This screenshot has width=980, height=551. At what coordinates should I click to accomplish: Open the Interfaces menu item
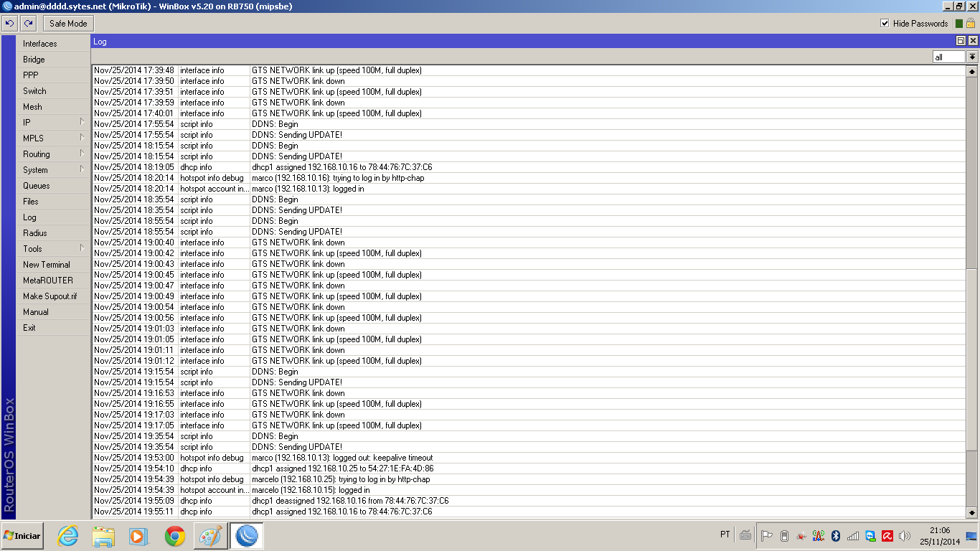click(x=52, y=44)
